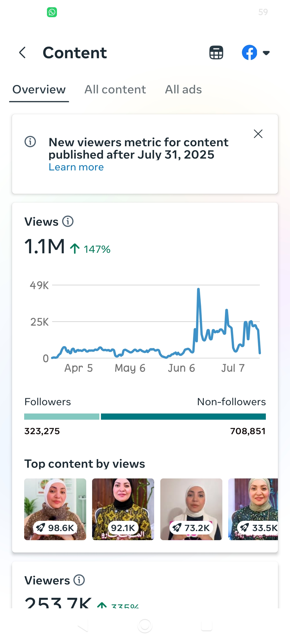Open the top video with 98.6K views
This screenshot has height=644, width=290.
[55, 509]
